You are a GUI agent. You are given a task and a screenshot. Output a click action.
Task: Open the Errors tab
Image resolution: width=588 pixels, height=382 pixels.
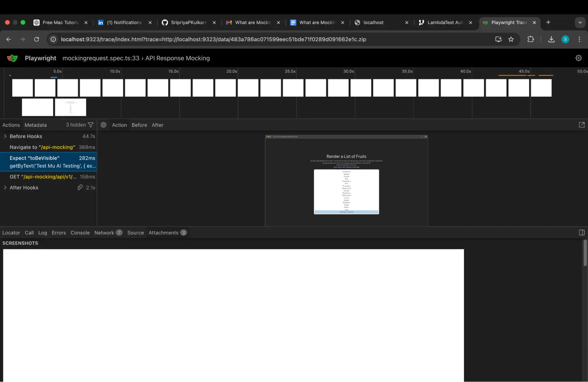click(x=59, y=233)
